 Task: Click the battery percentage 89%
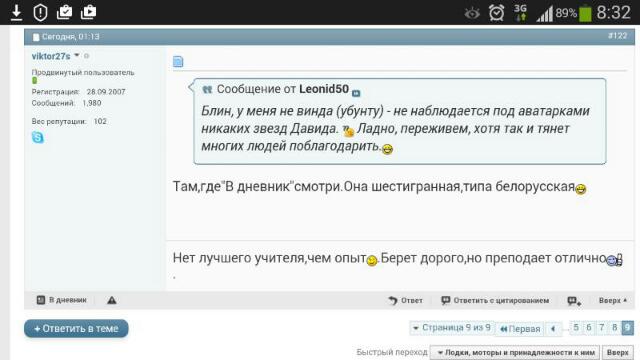click(x=566, y=13)
